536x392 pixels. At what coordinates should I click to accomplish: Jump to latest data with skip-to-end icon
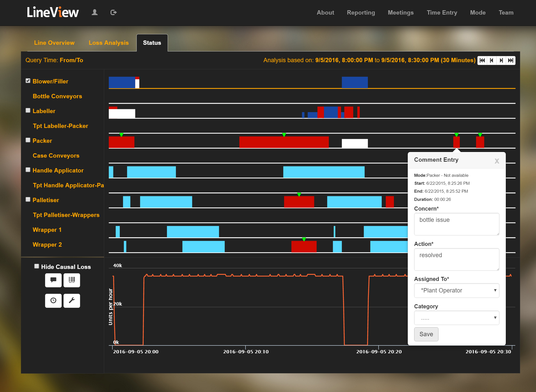click(x=510, y=60)
